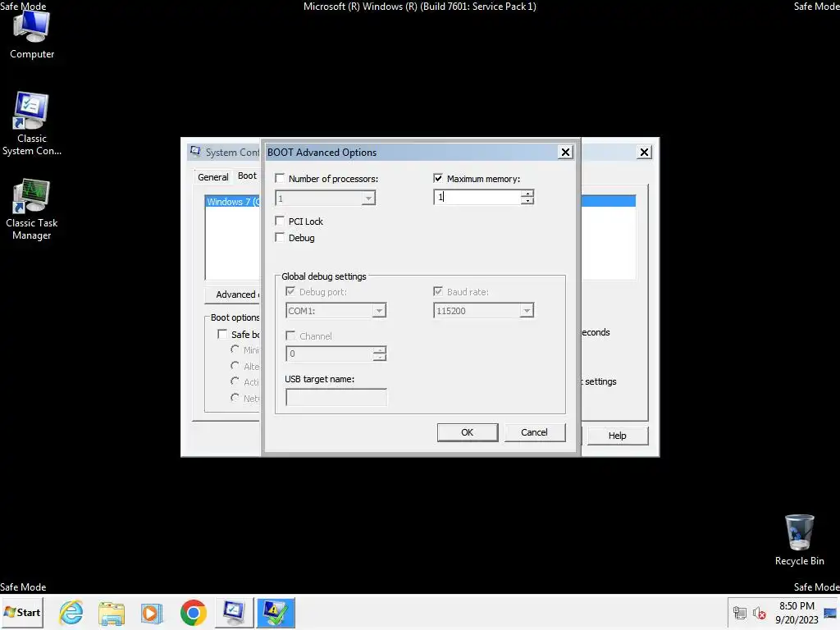Open Classic System Configuration desktop shortcut
The image size is (840, 630).
32,125
